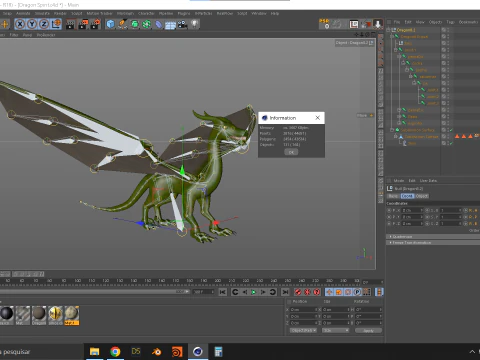Play the animation forwards
Screen dimensions: 480x360
(x=254, y=292)
